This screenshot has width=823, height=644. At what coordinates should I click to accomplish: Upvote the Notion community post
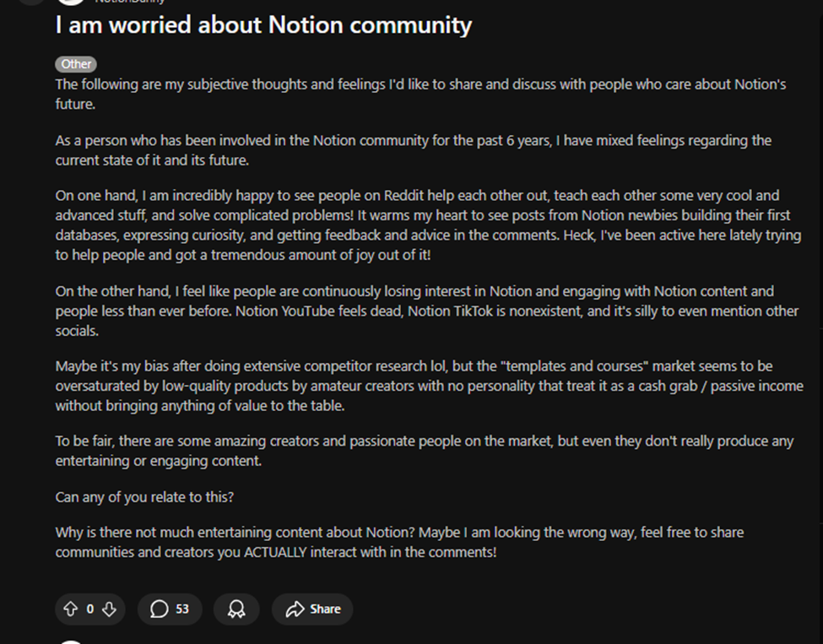[70, 609]
